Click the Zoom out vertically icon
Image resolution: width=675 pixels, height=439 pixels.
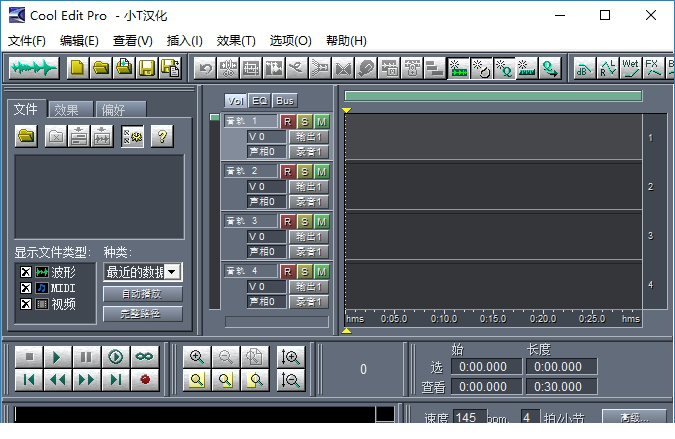pyautogui.click(x=291, y=380)
